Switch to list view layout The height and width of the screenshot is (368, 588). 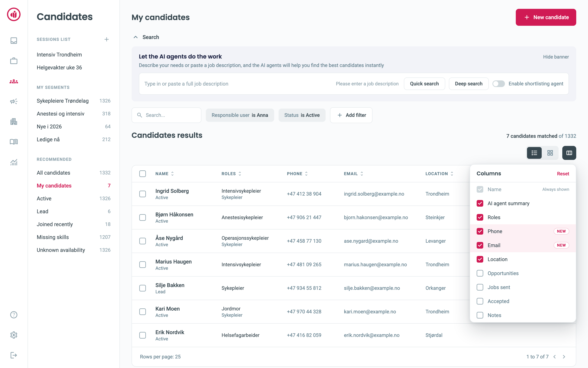534,153
